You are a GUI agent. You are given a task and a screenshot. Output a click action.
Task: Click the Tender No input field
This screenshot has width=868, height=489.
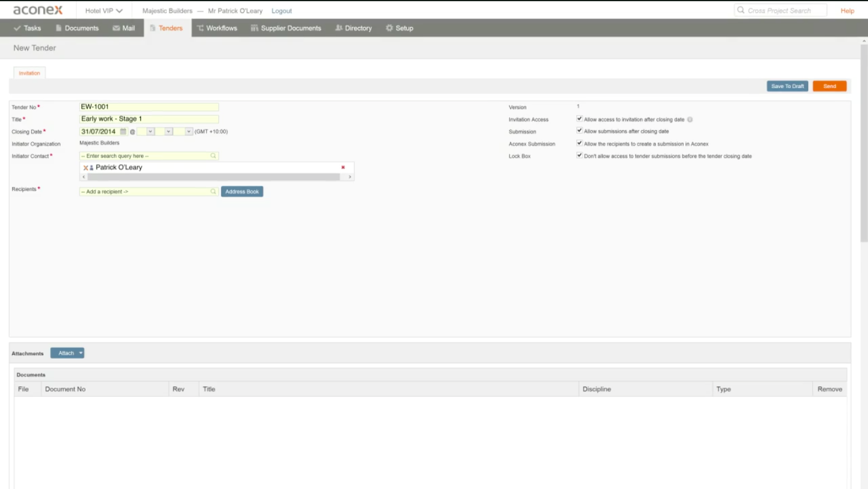coord(149,107)
